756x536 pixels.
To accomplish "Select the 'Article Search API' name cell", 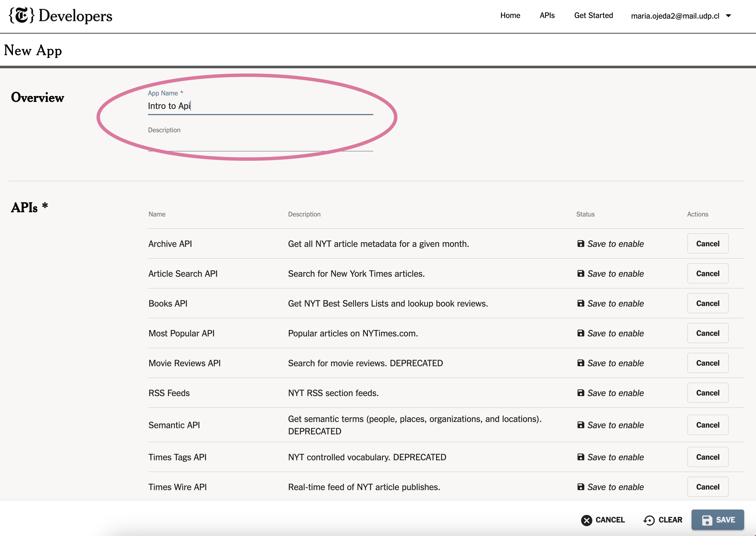I will point(183,273).
